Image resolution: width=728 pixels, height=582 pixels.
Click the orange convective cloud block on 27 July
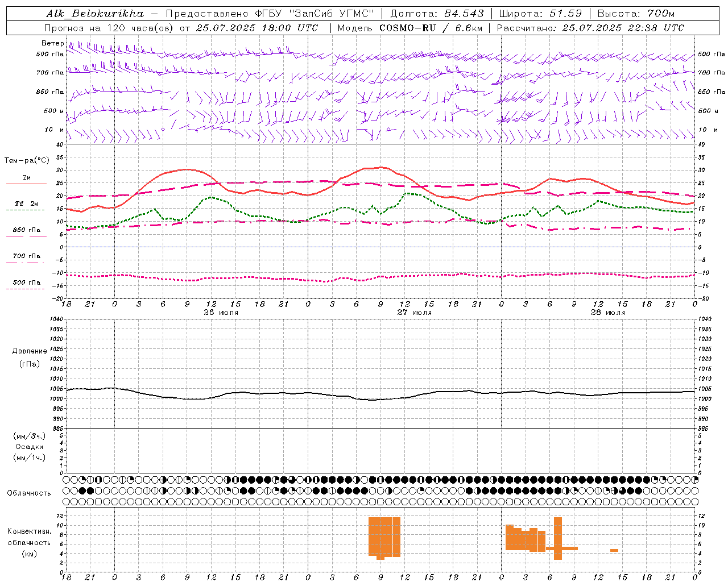tap(384, 537)
